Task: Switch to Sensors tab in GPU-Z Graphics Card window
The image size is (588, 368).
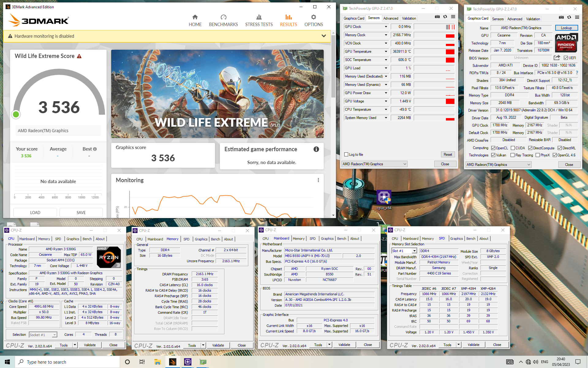Action: 498,19
